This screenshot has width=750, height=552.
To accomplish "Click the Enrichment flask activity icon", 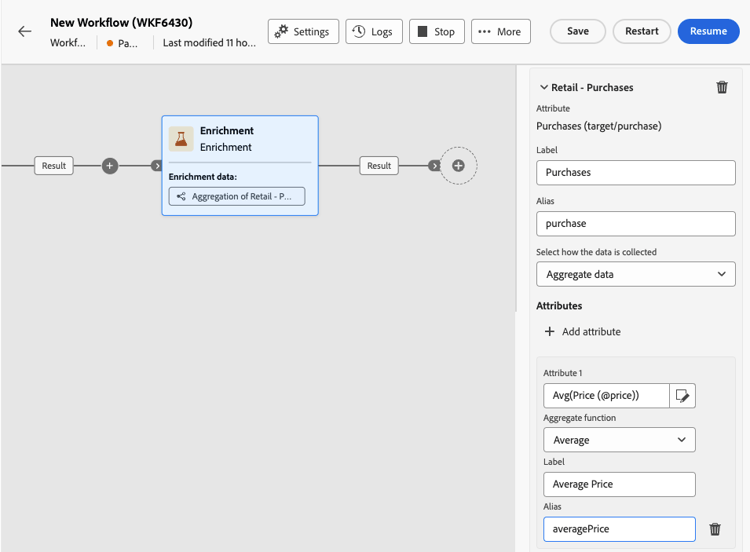I will [181, 139].
